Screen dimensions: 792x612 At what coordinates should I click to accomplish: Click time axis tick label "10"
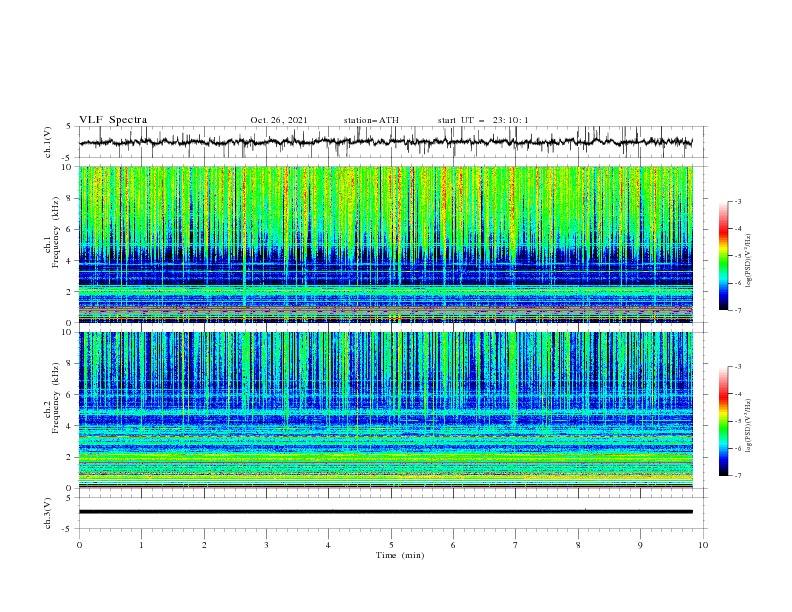click(703, 545)
